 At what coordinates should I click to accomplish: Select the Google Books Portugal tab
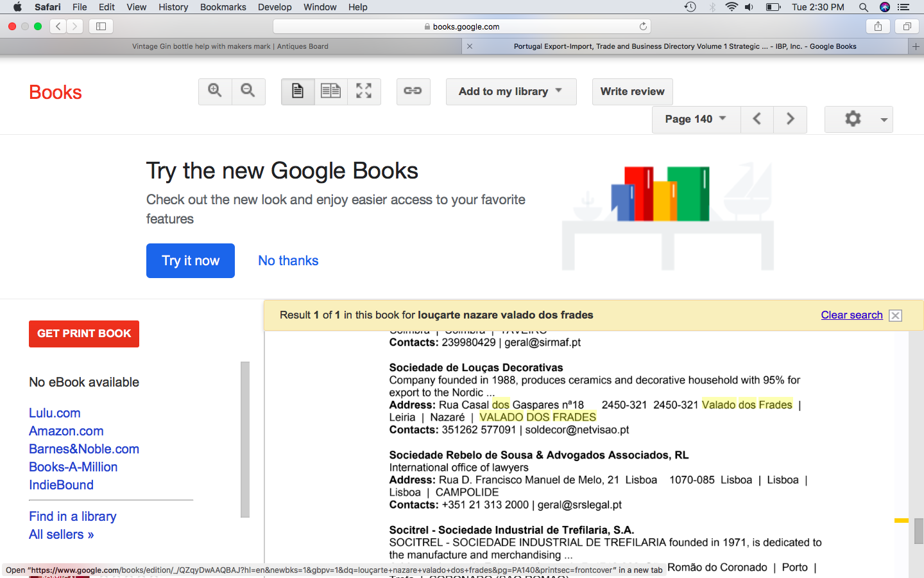pyautogui.click(x=685, y=46)
